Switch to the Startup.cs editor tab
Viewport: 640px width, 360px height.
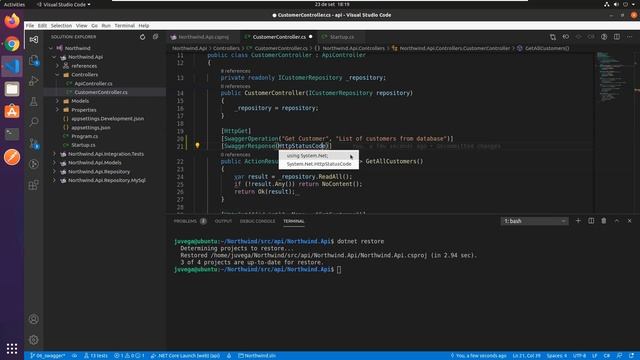342,37
